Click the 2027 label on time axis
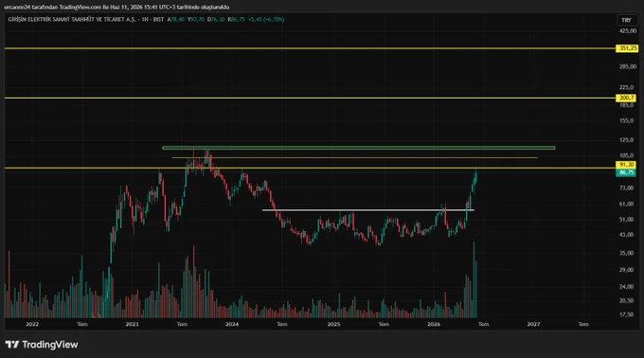 click(533, 324)
